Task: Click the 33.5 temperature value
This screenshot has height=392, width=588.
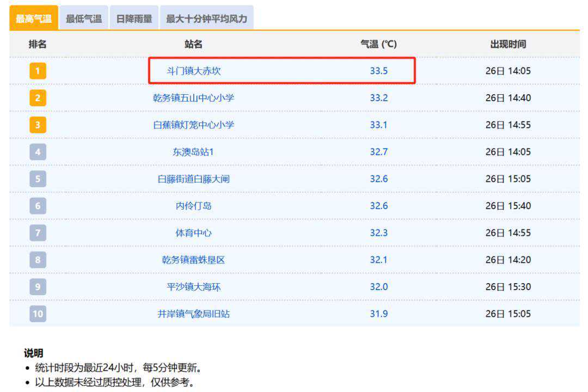Action: tap(379, 71)
